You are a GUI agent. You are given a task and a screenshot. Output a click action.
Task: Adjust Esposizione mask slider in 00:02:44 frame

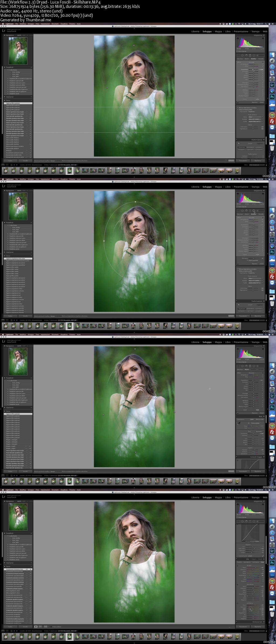pyautogui.click(x=253, y=70)
